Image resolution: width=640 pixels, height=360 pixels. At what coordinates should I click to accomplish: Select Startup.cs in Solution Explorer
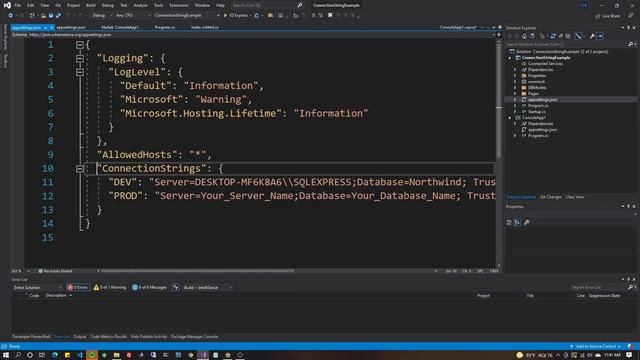pos(537,112)
